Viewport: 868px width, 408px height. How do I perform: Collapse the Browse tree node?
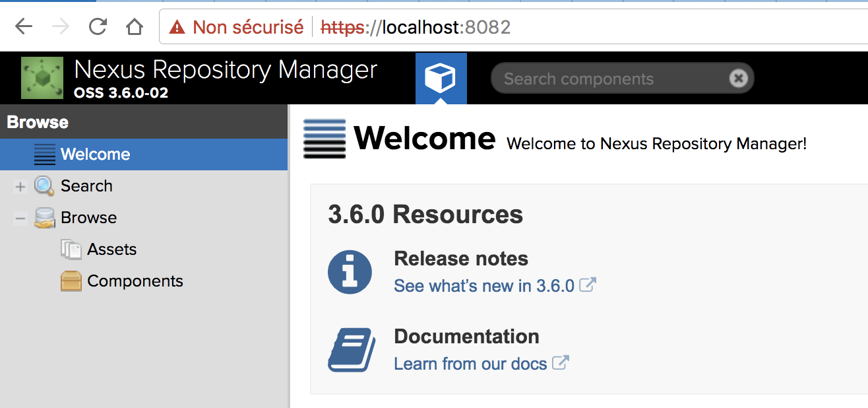pyautogui.click(x=20, y=219)
